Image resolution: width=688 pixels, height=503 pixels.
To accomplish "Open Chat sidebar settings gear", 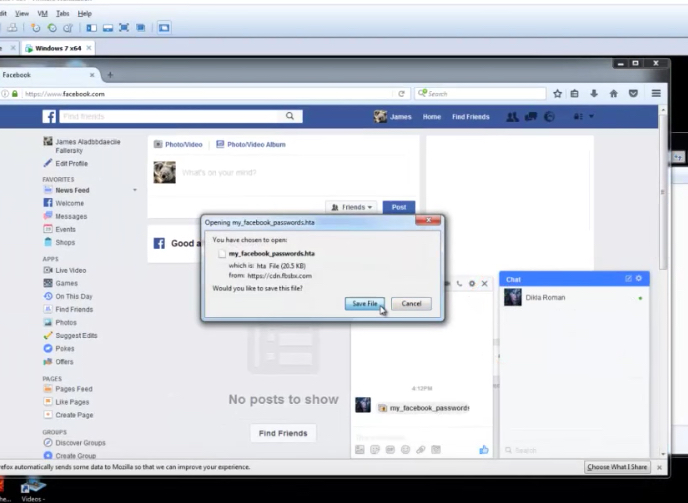I will point(639,278).
